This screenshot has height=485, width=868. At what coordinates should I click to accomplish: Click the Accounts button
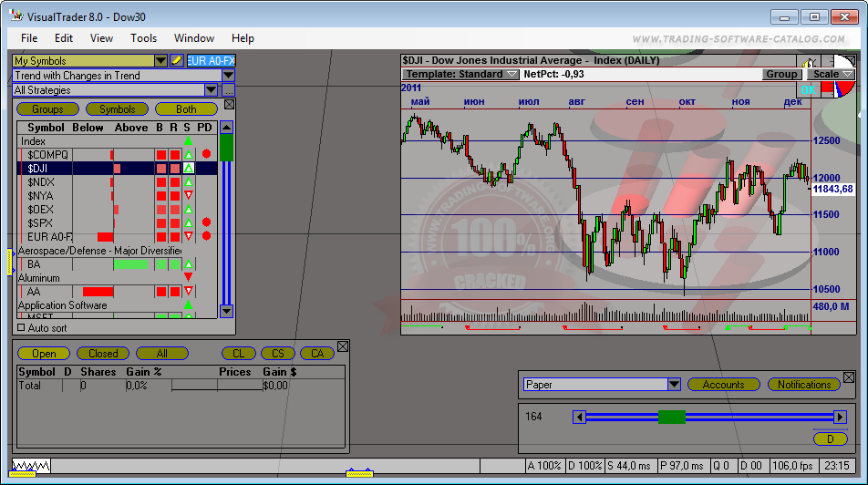point(723,385)
